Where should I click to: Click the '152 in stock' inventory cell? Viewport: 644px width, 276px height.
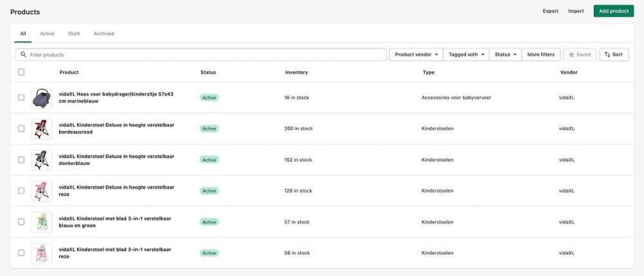pyautogui.click(x=298, y=159)
